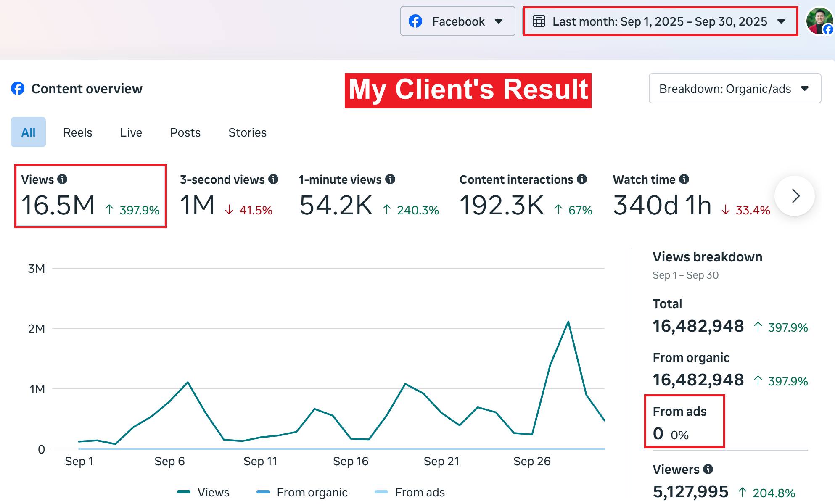Click the Watch time info icon
The image size is (835, 504).
pyautogui.click(x=684, y=179)
